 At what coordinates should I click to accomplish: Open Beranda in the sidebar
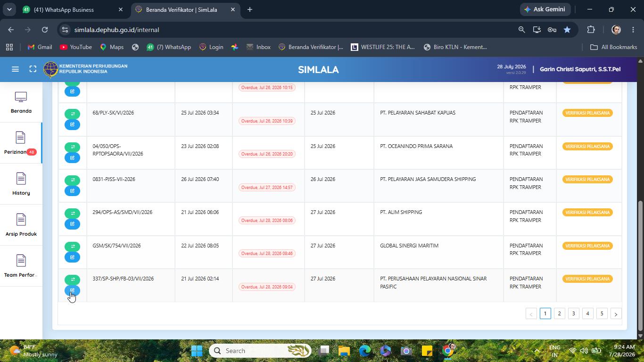point(21,103)
